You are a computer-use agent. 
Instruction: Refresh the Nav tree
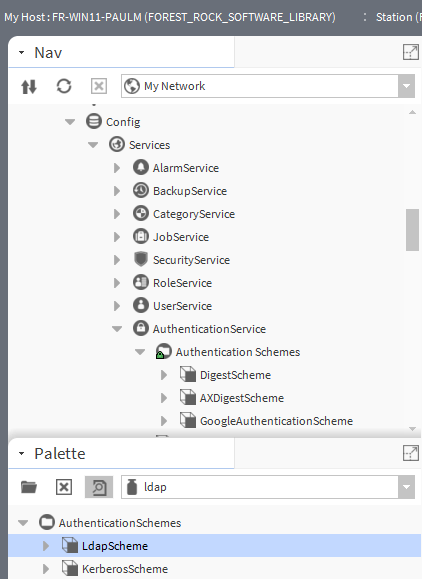(64, 86)
